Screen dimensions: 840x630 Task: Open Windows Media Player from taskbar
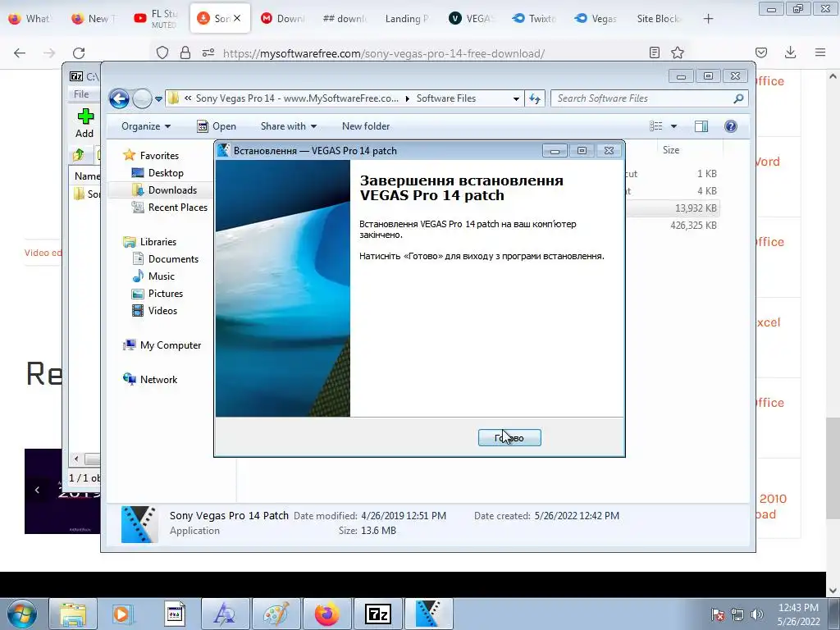click(123, 614)
